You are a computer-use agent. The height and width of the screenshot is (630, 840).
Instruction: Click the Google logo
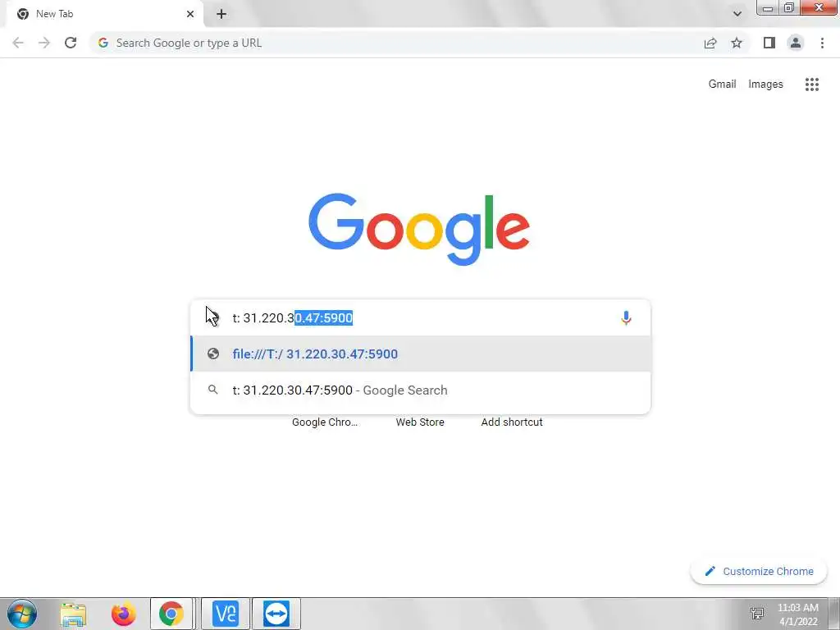(419, 230)
